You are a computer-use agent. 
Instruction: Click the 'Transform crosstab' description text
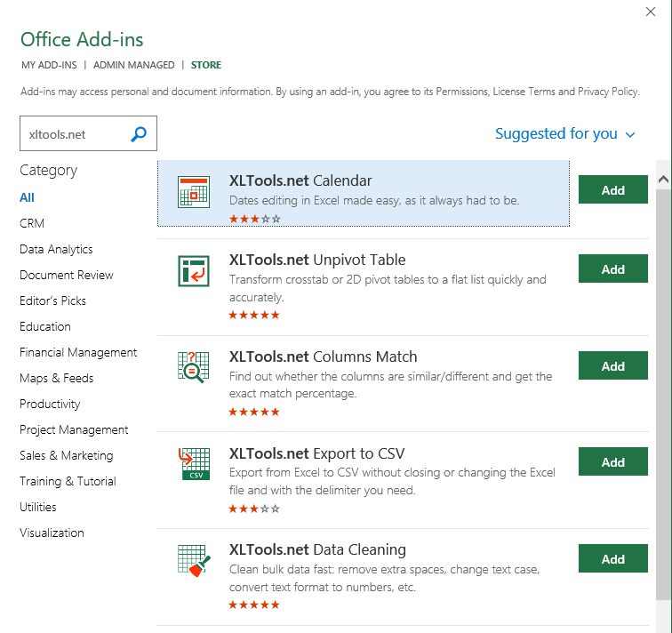388,288
